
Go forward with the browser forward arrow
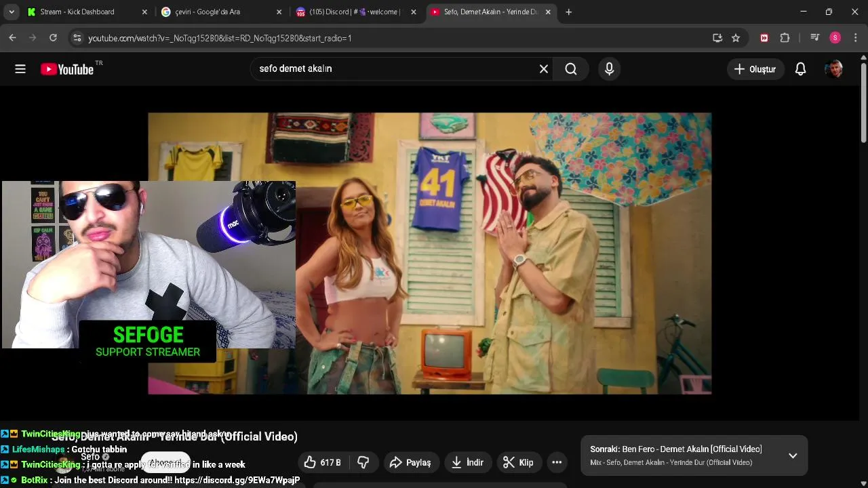point(33,38)
